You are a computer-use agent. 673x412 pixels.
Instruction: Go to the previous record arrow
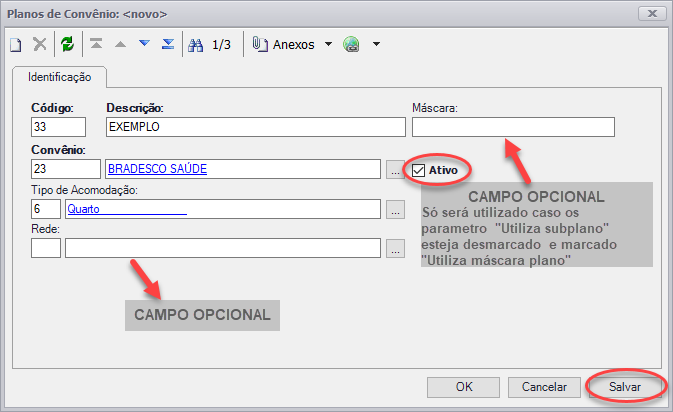(x=120, y=44)
